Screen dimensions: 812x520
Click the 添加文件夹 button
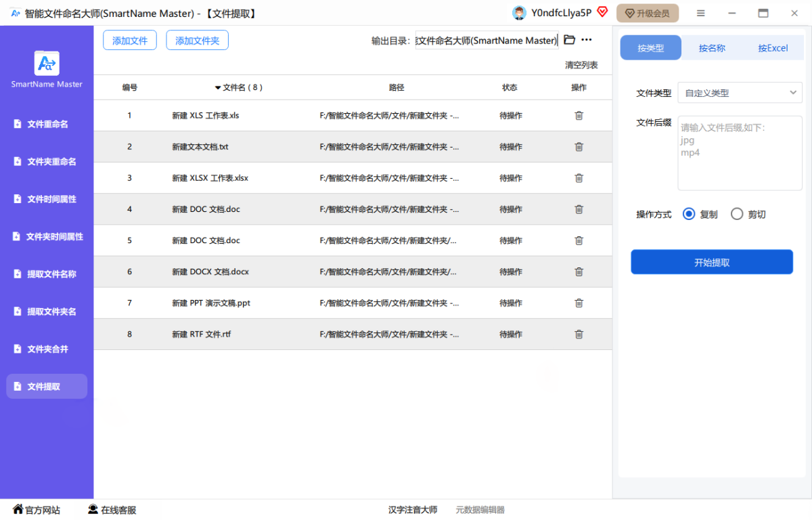point(197,41)
